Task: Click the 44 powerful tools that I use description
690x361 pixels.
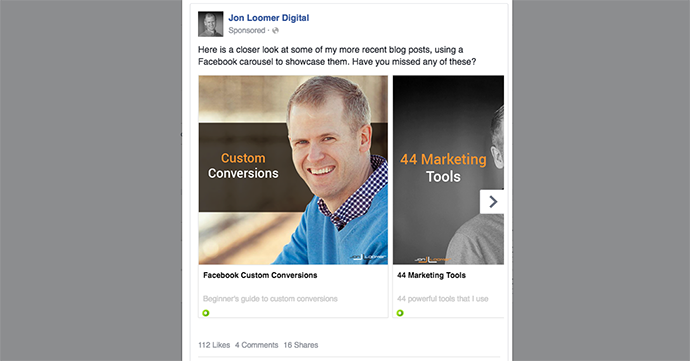Action: pyautogui.click(x=443, y=299)
